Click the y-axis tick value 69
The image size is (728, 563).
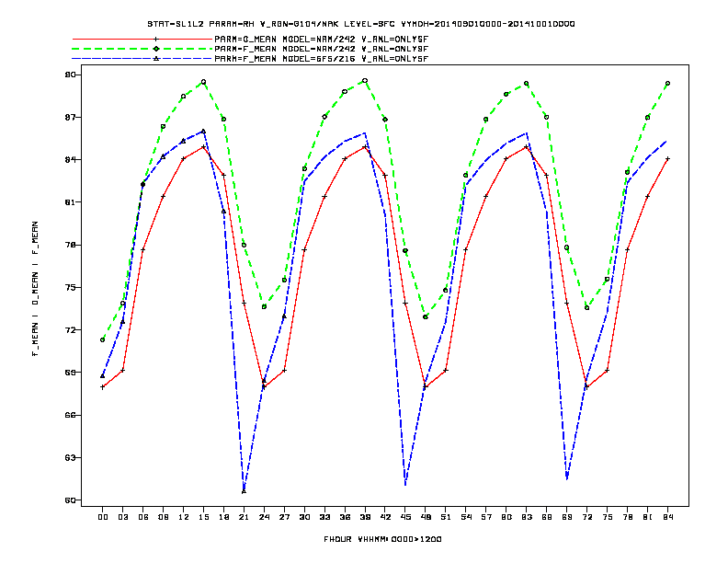click(x=70, y=373)
